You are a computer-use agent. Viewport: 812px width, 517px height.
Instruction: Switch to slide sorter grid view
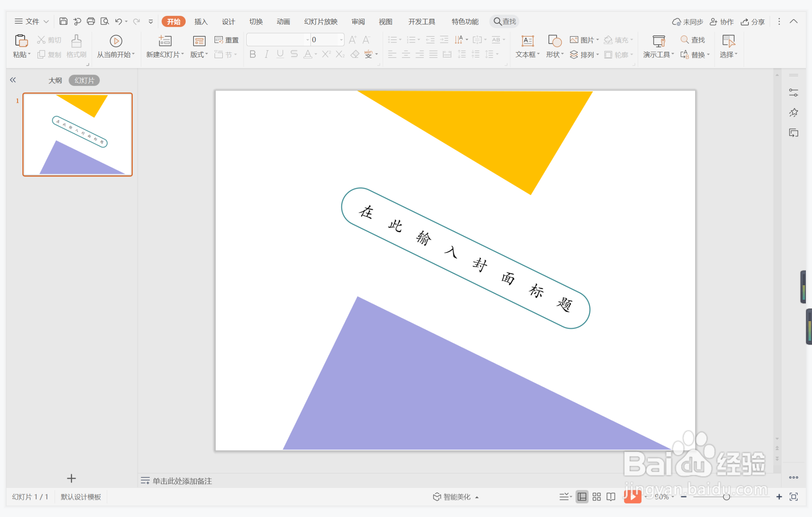coord(597,497)
